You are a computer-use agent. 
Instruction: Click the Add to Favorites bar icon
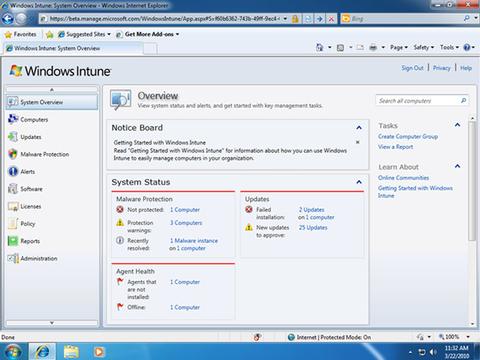tap(50, 34)
